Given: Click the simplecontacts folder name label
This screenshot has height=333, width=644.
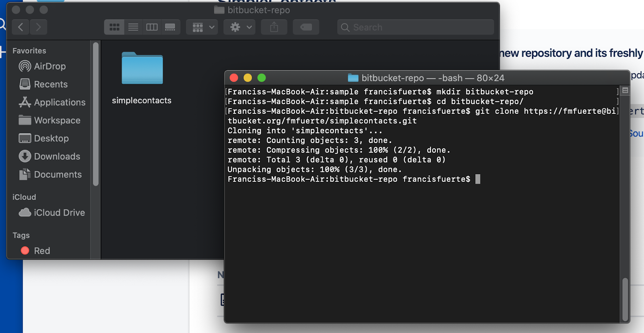Looking at the screenshot, I should pos(142,101).
